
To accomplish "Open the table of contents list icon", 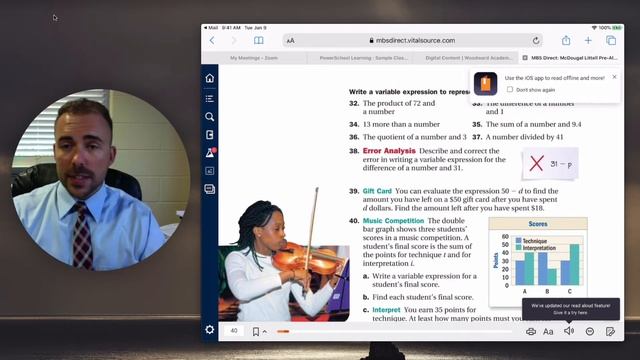I will (210, 98).
